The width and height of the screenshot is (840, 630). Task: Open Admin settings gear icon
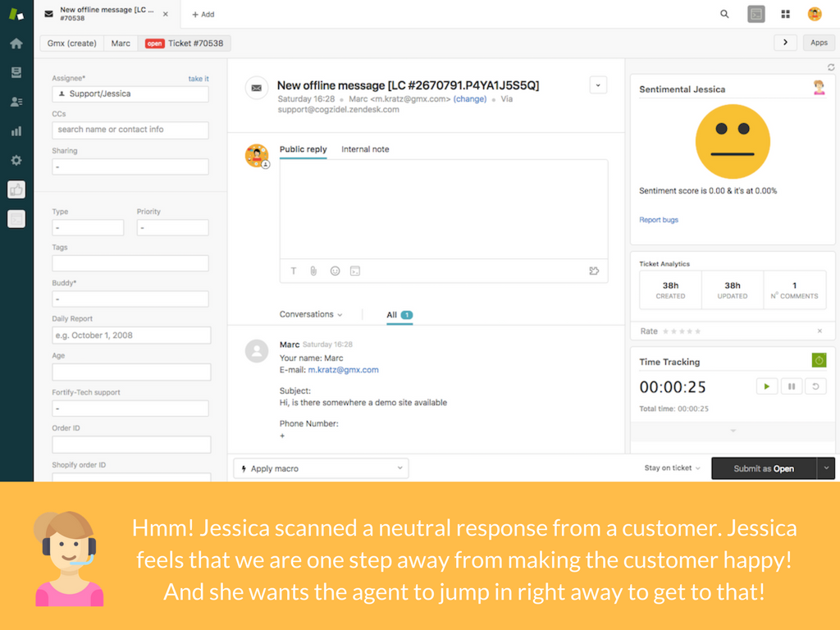tap(16, 161)
